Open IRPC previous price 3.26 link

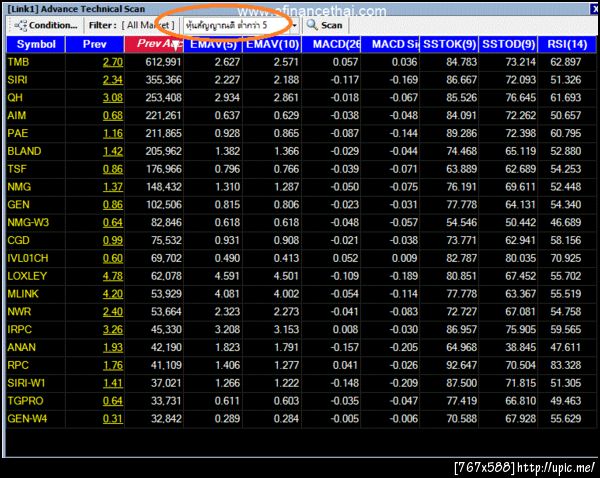[113, 330]
